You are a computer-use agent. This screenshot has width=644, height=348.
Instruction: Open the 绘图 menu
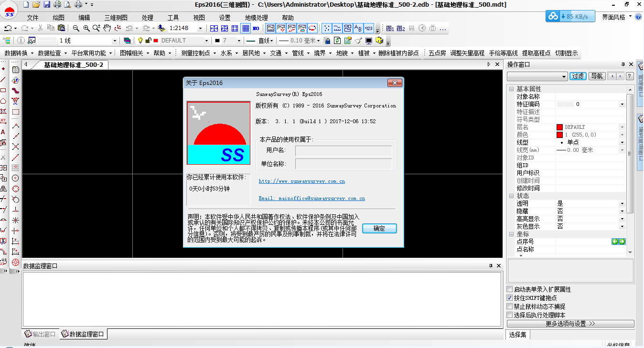pyautogui.click(x=58, y=18)
